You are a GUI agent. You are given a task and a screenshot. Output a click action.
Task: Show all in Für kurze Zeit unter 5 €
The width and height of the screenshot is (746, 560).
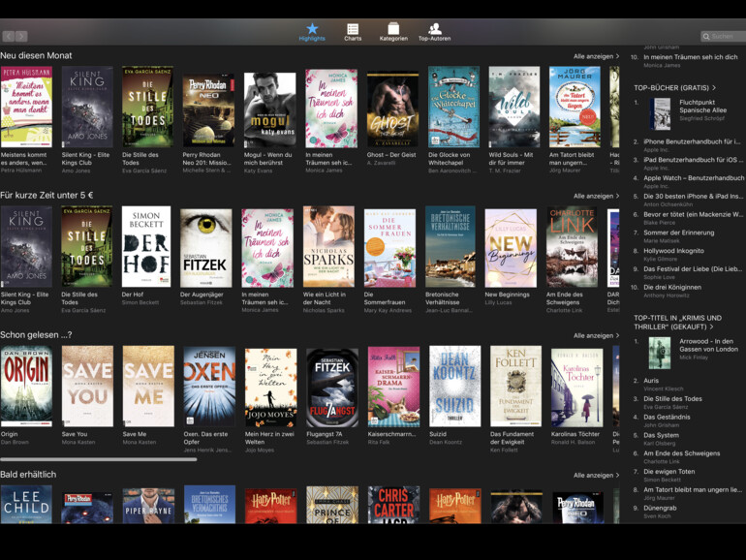(596, 196)
